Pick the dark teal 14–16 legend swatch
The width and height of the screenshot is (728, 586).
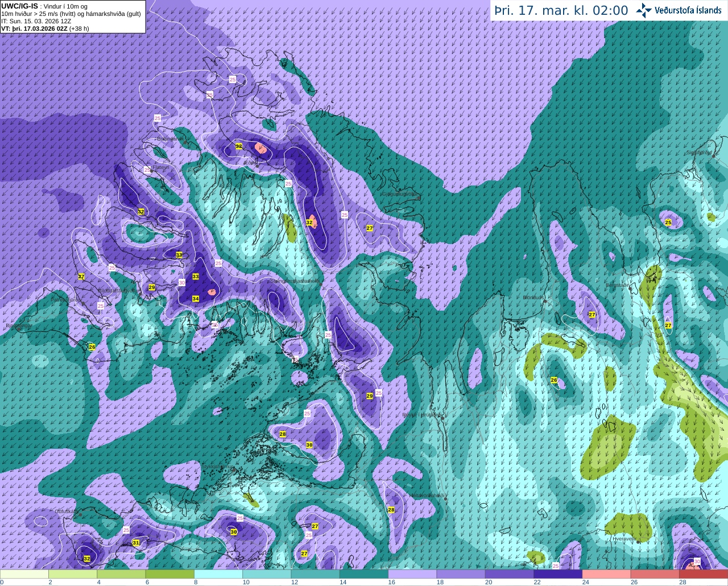(x=364, y=573)
